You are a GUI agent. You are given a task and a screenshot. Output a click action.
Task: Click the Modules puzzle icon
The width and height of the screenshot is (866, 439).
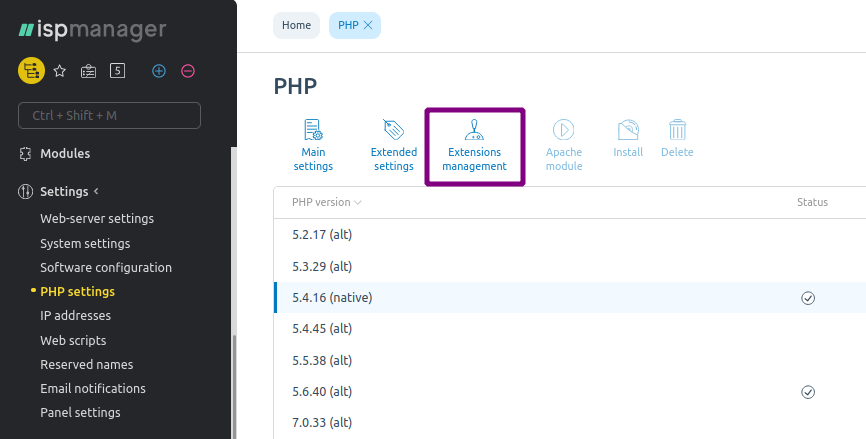[25, 154]
